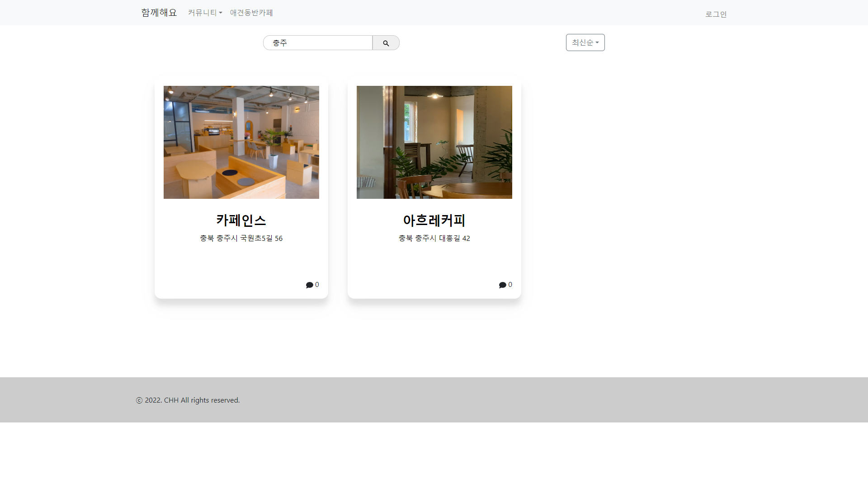Select address 충북 충주시 국원초5길 56
868x488 pixels.
pos(241,238)
